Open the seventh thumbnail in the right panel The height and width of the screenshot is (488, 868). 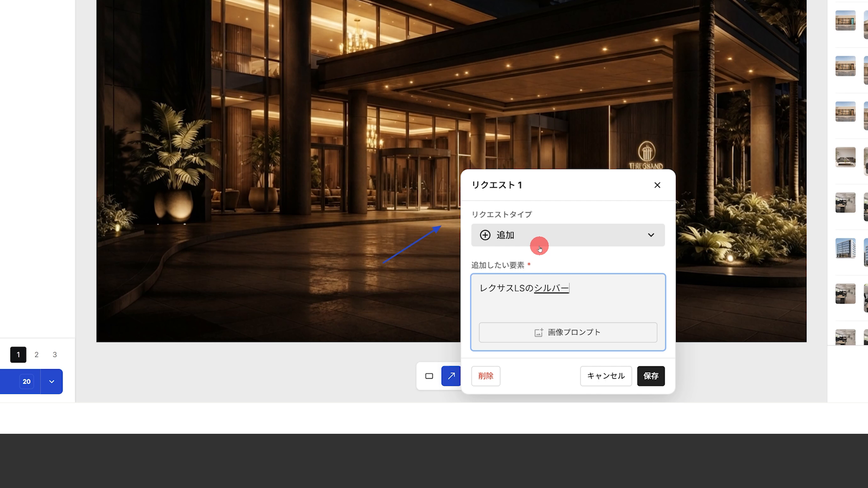(845, 294)
